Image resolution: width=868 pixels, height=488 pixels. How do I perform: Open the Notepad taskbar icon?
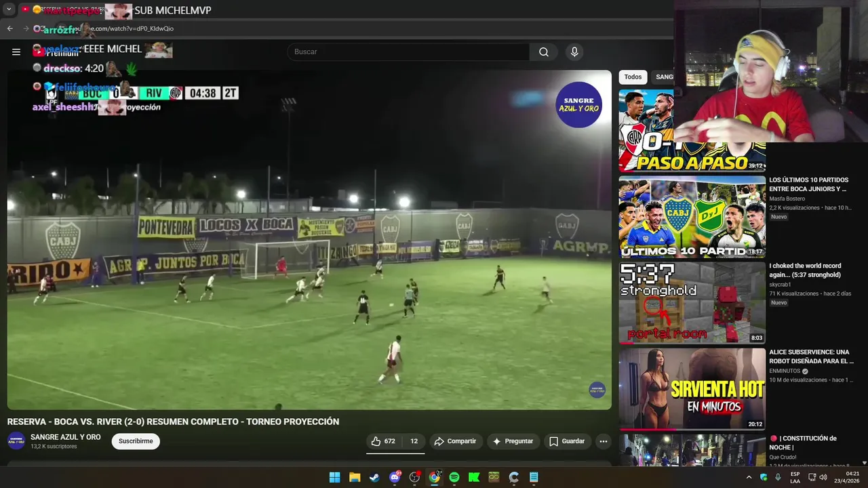(x=534, y=477)
